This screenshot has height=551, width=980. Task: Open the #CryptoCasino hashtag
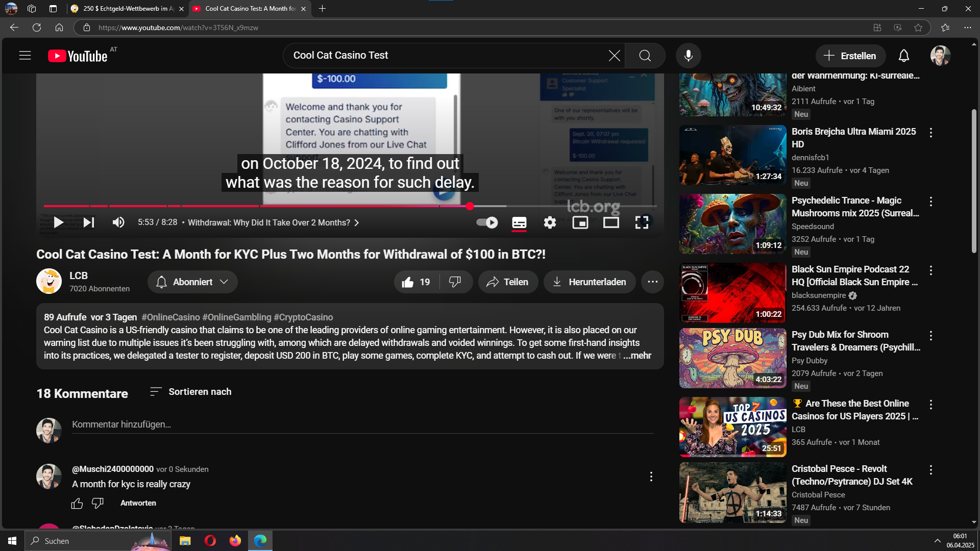(x=303, y=317)
